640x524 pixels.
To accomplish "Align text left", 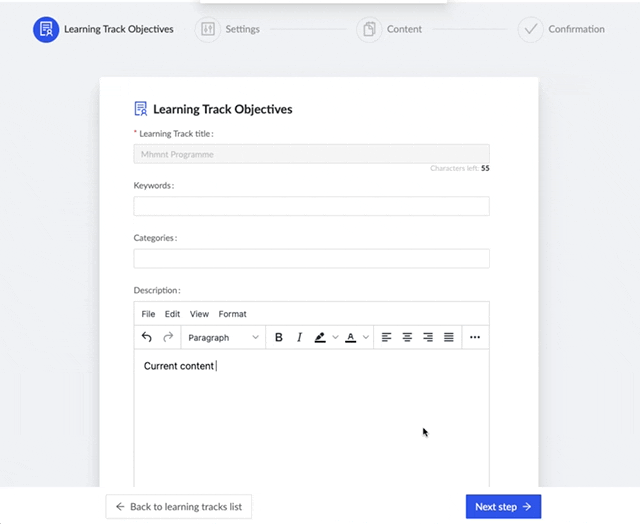I will pos(386,338).
